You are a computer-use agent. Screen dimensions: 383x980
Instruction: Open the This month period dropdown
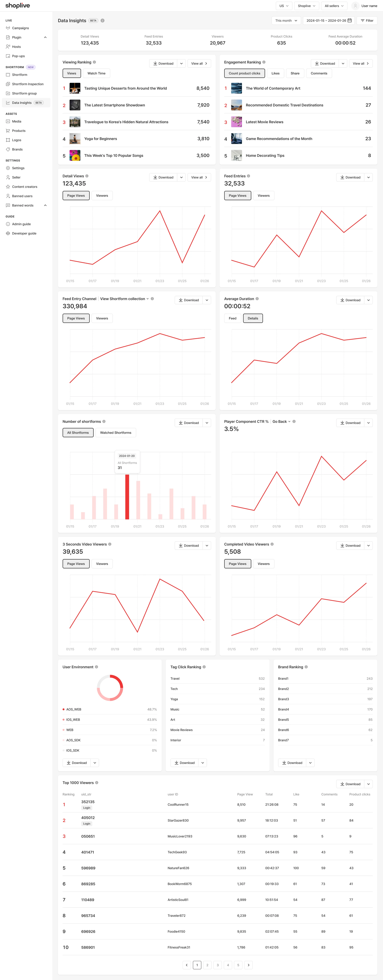click(286, 21)
